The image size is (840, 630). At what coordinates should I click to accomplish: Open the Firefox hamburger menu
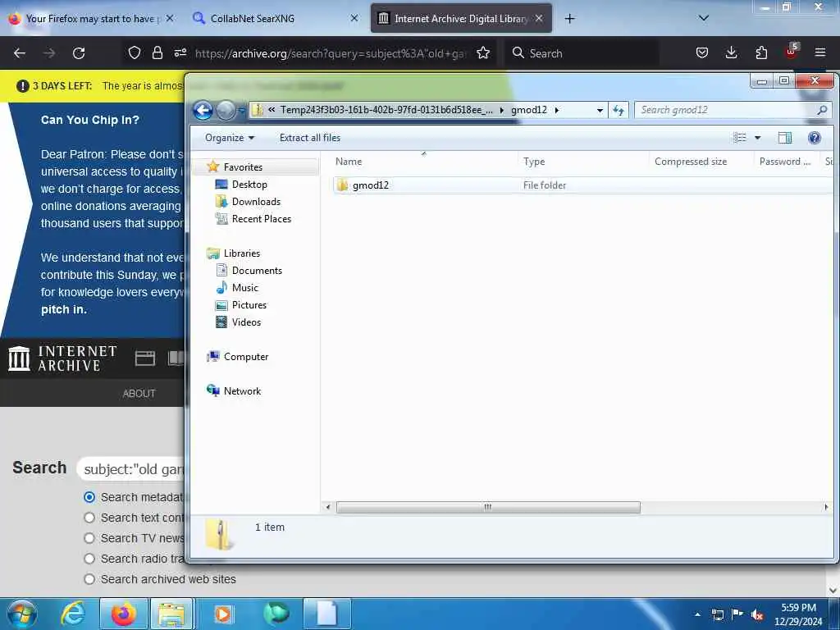820,52
